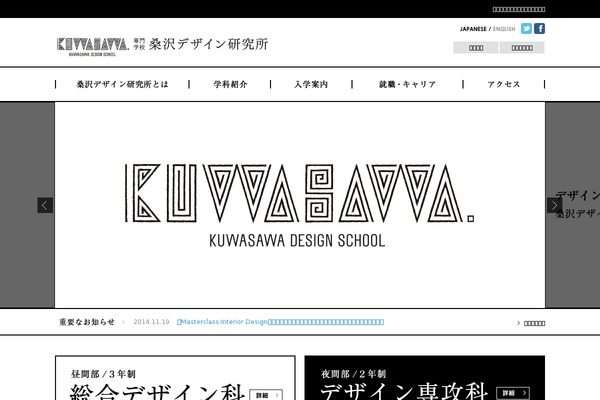Open the news list link at right

[531, 323]
